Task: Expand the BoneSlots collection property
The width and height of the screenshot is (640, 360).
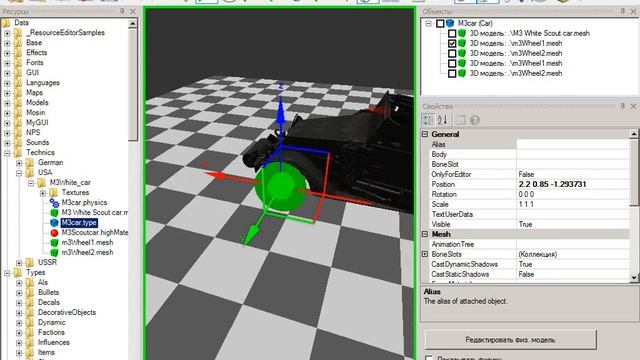Action: [425, 254]
